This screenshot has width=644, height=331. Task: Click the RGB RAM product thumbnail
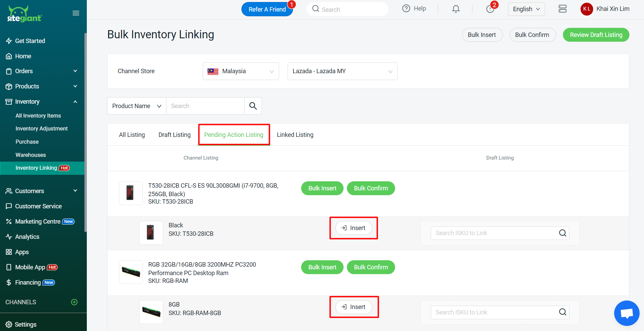[131, 272]
